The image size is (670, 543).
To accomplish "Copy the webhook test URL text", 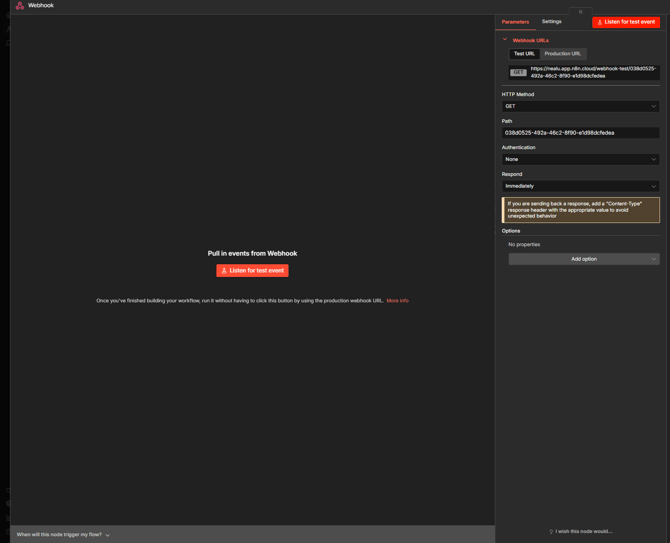I will [x=593, y=72].
